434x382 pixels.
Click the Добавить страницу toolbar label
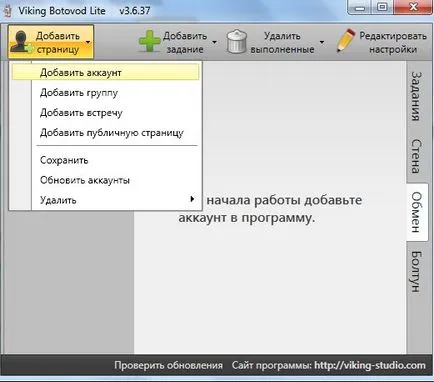[58, 42]
